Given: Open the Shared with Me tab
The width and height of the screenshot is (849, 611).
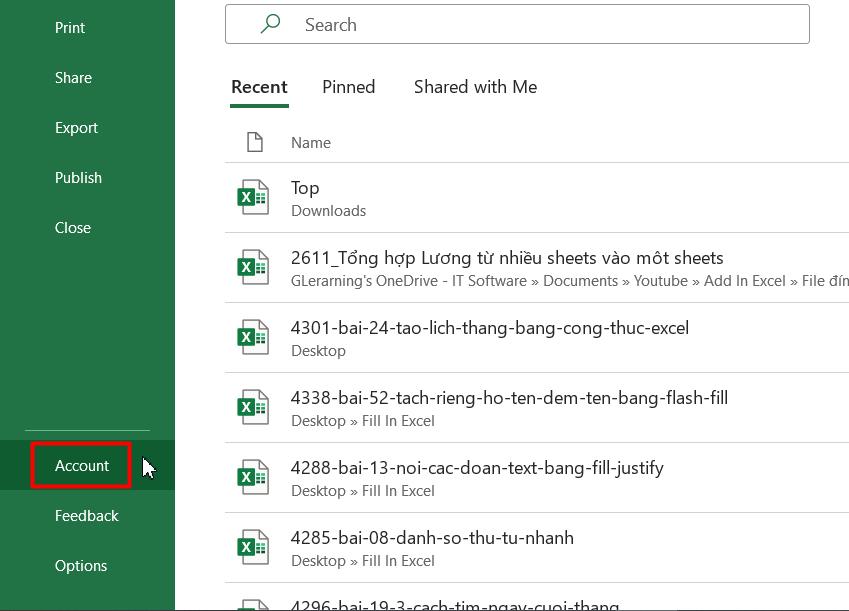Looking at the screenshot, I should pyautogui.click(x=475, y=87).
